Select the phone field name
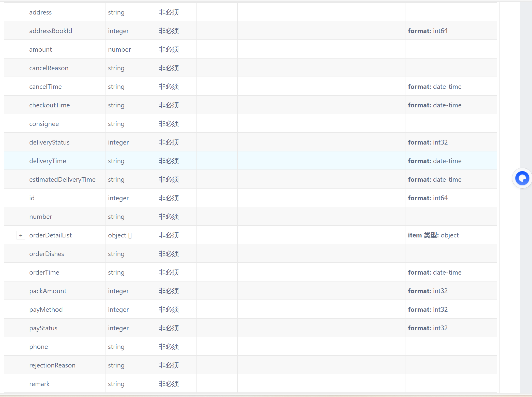This screenshot has width=532, height=397. click(39, 347)
